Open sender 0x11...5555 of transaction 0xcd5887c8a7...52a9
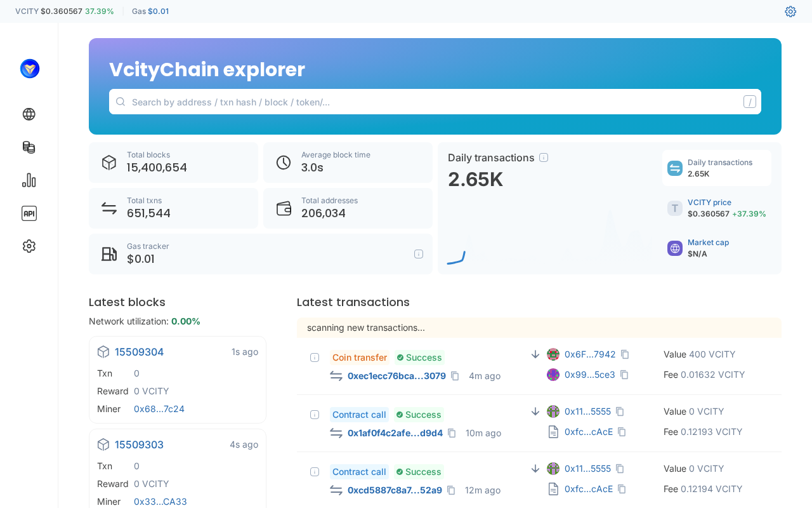 click(x=587, y=469)
